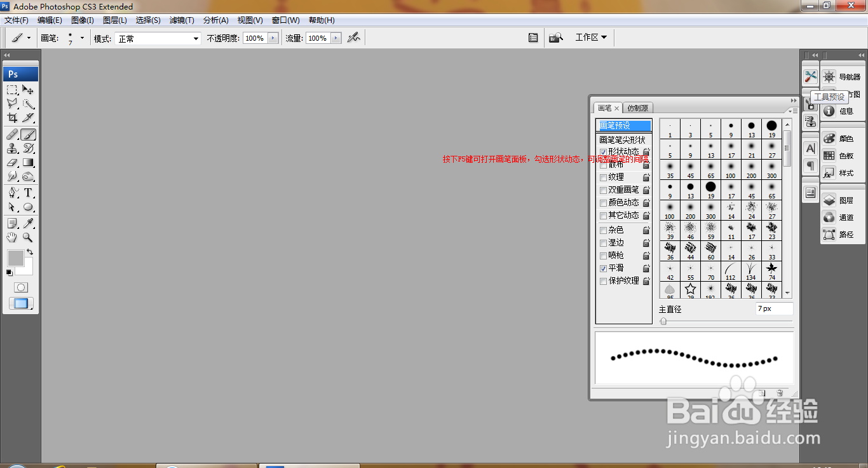The image size is (868, 468).
Task: Toggle Quick Mask mode
Action: tap(21, 288)
